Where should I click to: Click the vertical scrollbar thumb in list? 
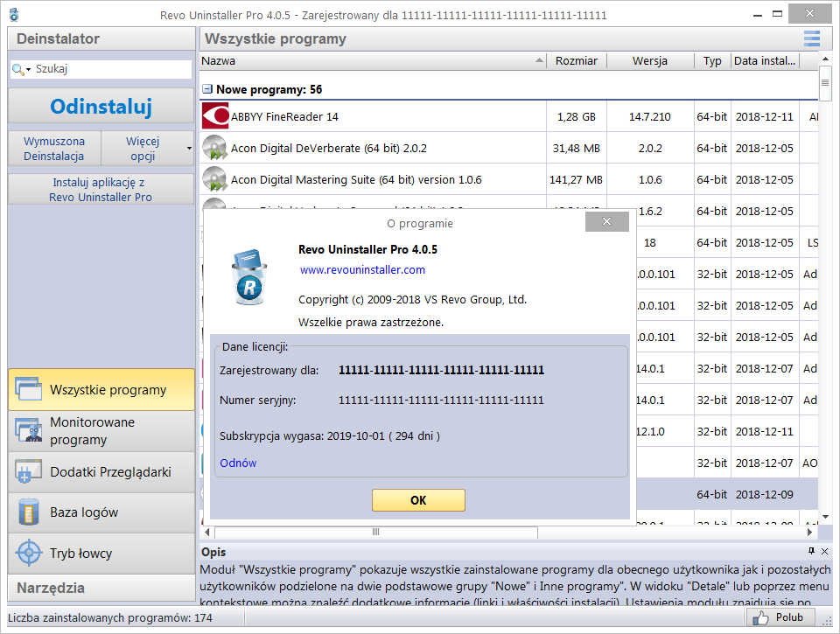point(825,82)
